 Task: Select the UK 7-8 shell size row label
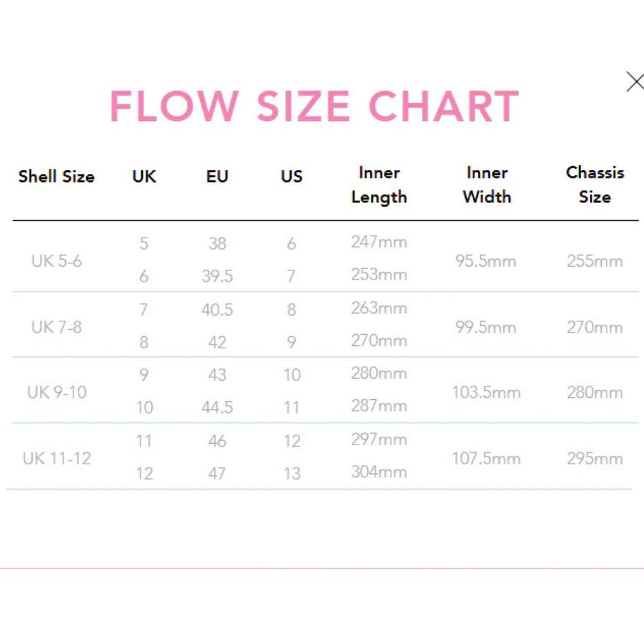(x=57, y=327)
